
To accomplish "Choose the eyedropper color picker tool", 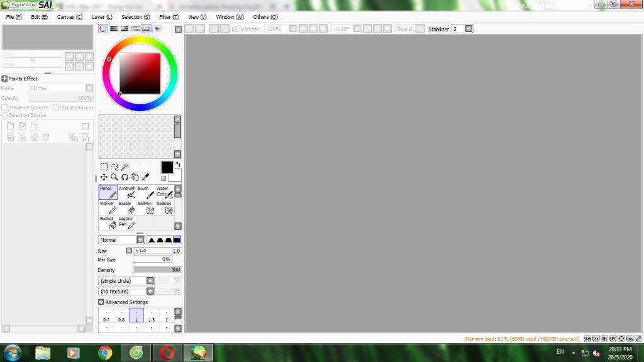I will (145, 177).
